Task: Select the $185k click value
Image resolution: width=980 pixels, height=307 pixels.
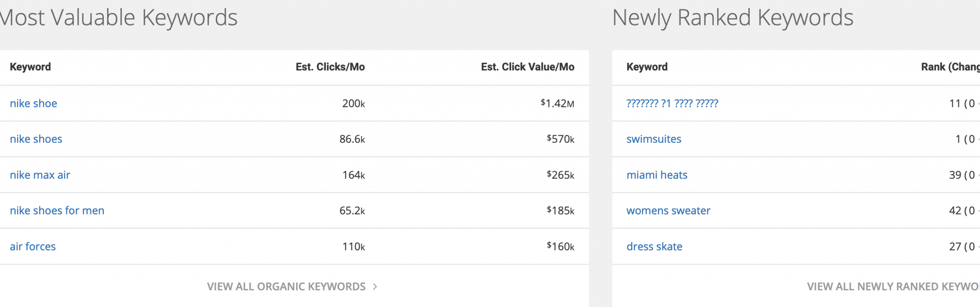Action: [560, 210]
